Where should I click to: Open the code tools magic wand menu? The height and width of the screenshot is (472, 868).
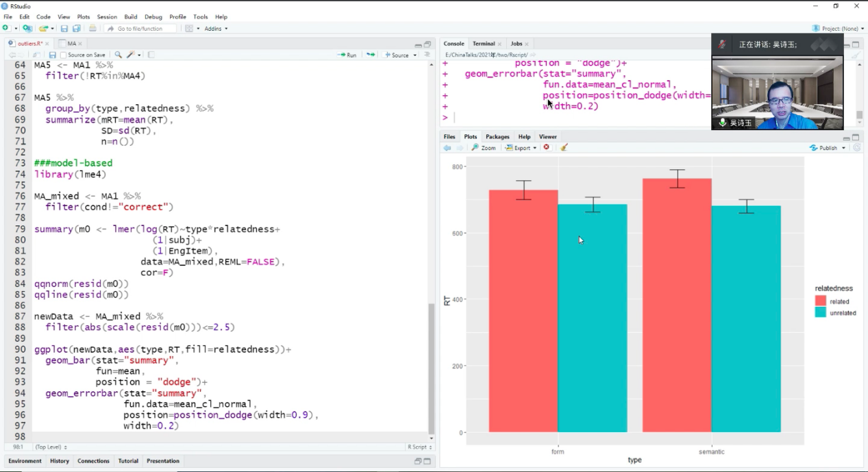click(x=132, y=55)
